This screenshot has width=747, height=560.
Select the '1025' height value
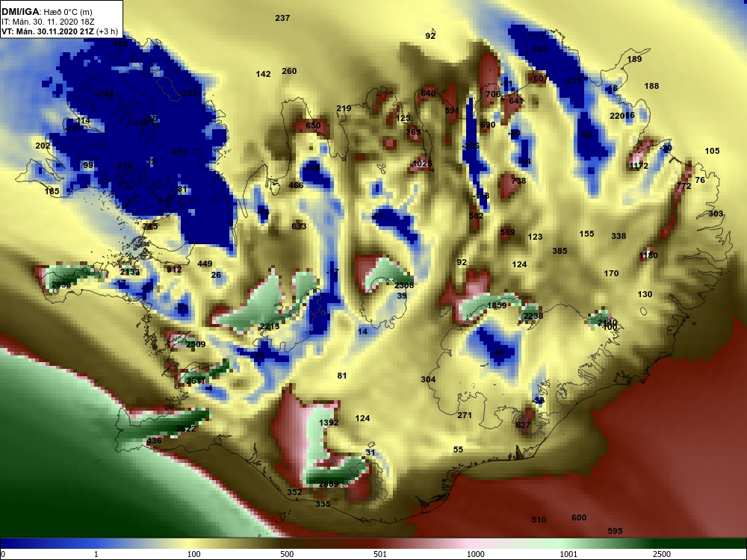tap(423, 164)
